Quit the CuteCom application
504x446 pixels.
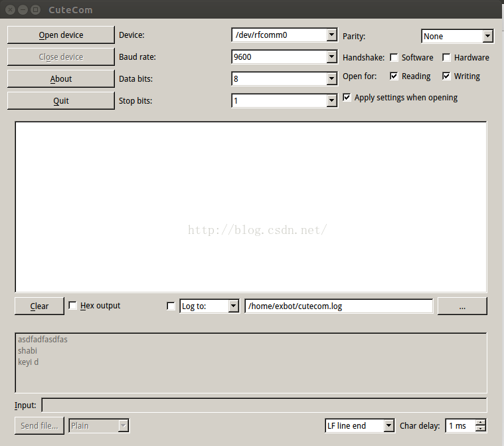tap(60, 101)
